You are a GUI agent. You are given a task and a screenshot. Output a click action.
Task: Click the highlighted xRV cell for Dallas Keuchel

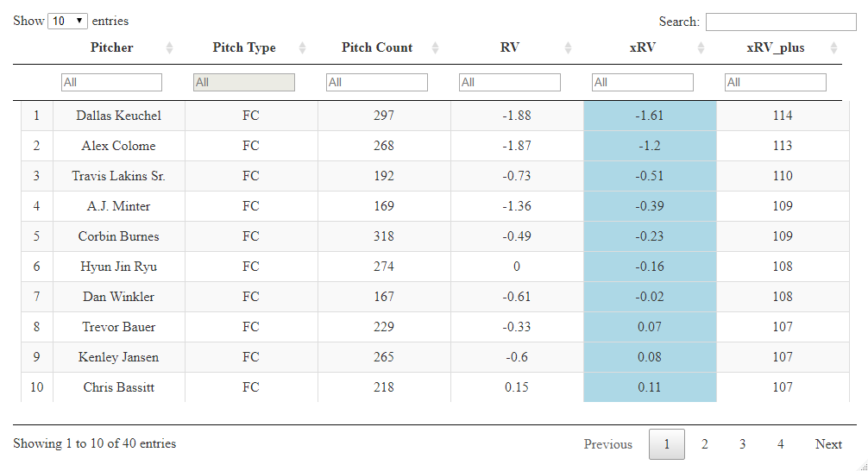pyautogui.click(x=649, y=116)
